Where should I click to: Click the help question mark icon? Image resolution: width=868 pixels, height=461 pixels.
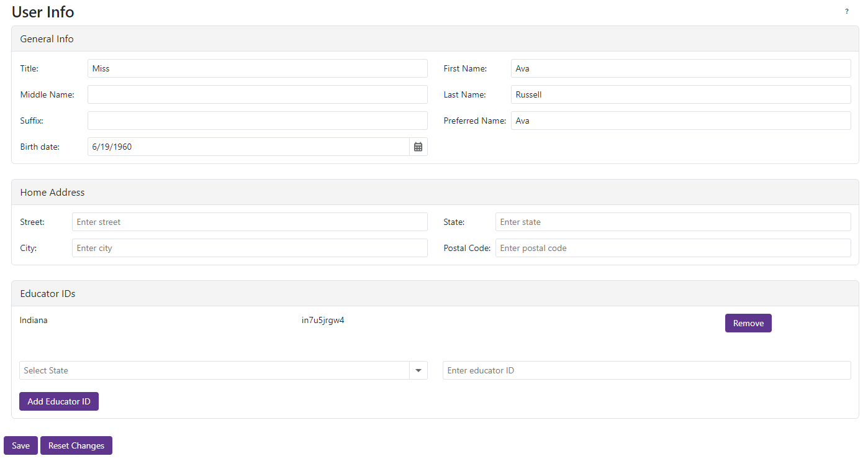[x=846, y=12]
